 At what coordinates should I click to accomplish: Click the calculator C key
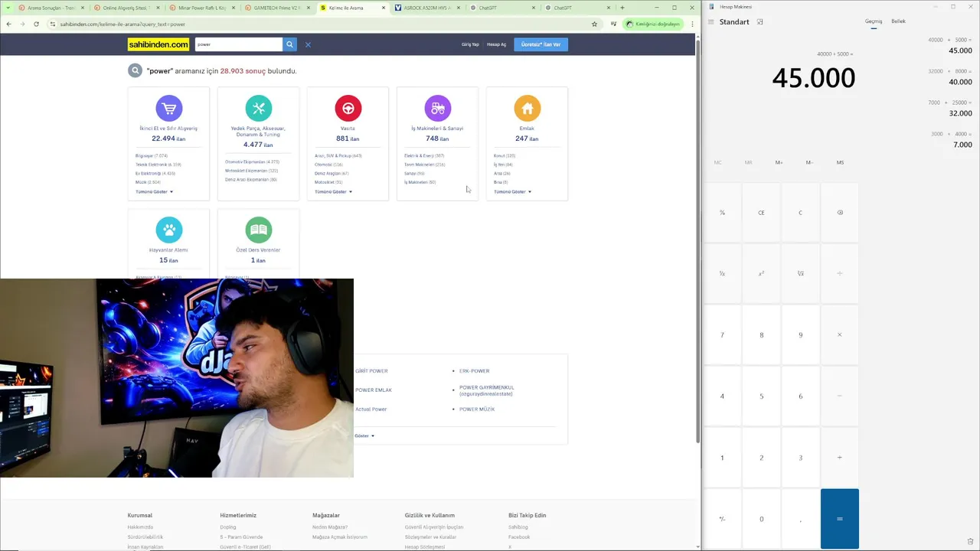(801, 212)
